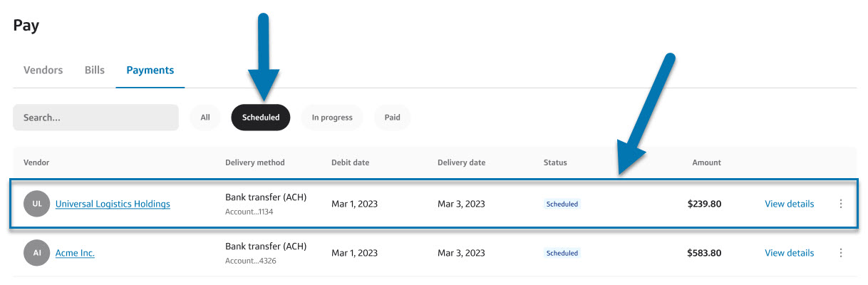
Task: Filter payments by Paid
Action: click(393, 118)
